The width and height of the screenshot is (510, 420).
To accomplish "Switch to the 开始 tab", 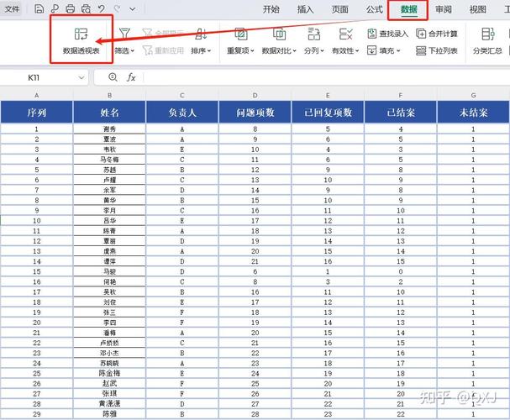I will (x=271, y=9).
